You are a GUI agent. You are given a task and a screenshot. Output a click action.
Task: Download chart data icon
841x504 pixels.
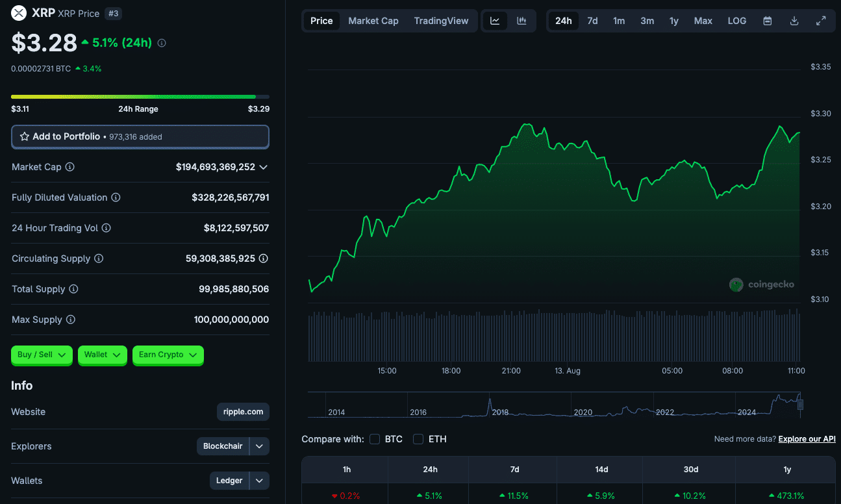(794, 21)
